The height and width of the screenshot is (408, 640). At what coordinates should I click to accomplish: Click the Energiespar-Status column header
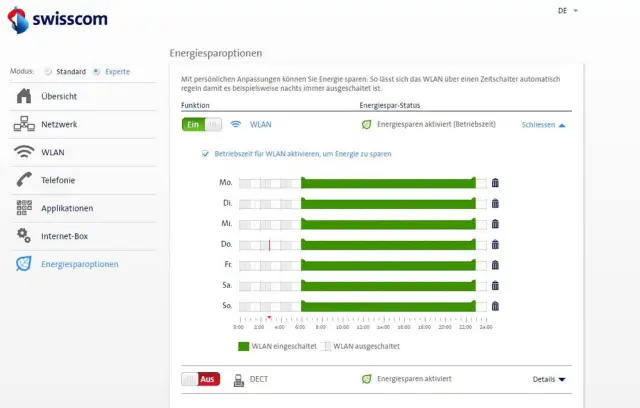389,105
